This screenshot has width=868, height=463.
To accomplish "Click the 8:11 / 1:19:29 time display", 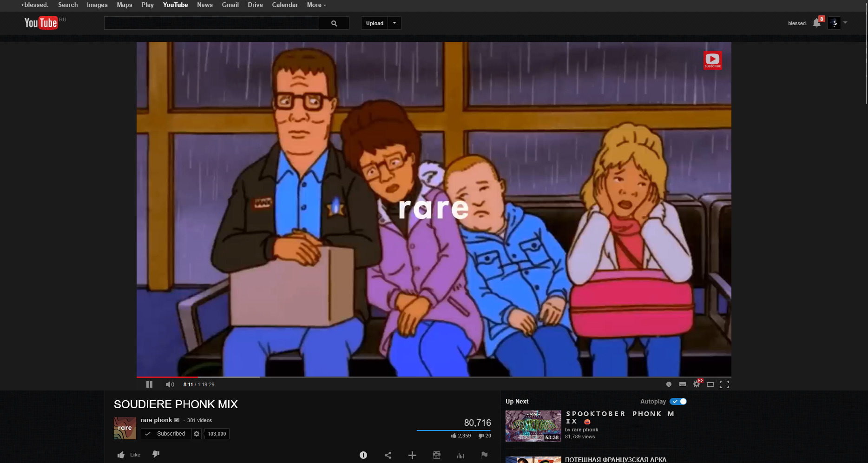I will click(199, 384).
